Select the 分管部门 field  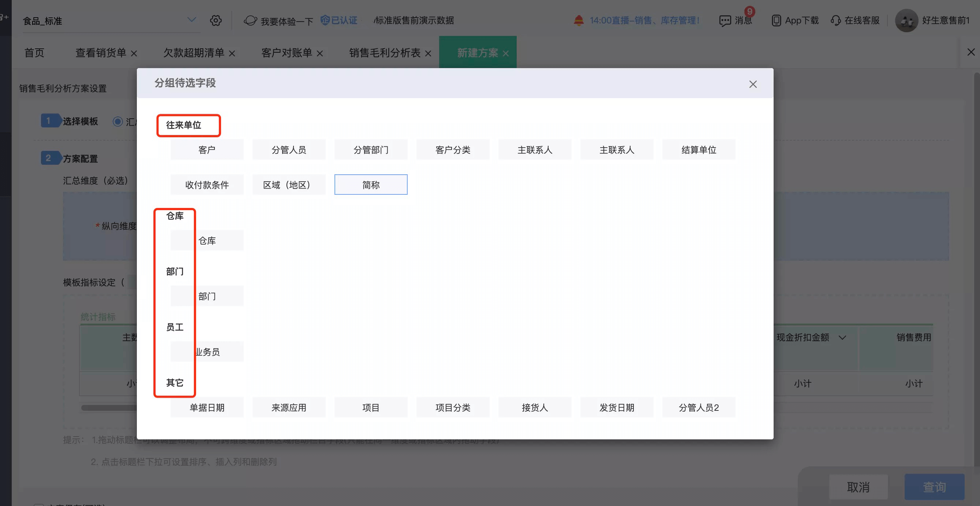371,150
